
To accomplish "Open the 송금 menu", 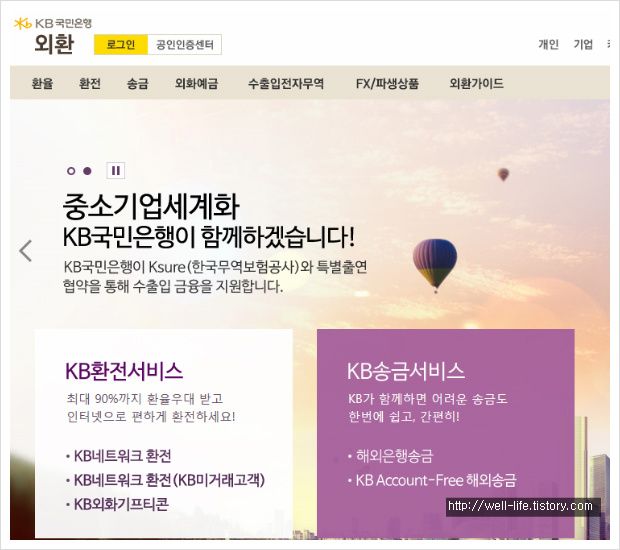I will [x=137, y=83].
